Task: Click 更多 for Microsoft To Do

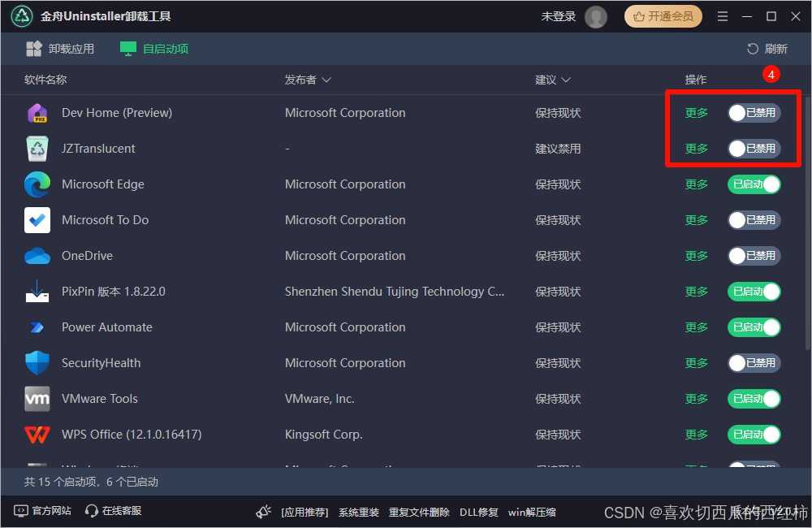Action: pyautogui.click(x=696, y=219)
